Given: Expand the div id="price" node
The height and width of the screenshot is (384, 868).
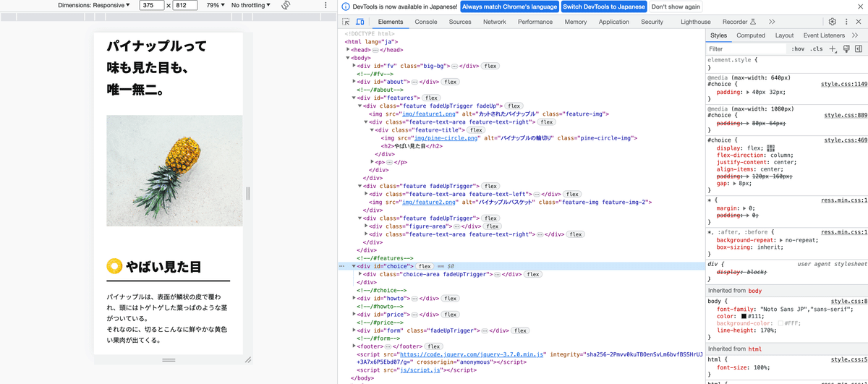Looking at the screenshot, I should click(x=354, y=315).
